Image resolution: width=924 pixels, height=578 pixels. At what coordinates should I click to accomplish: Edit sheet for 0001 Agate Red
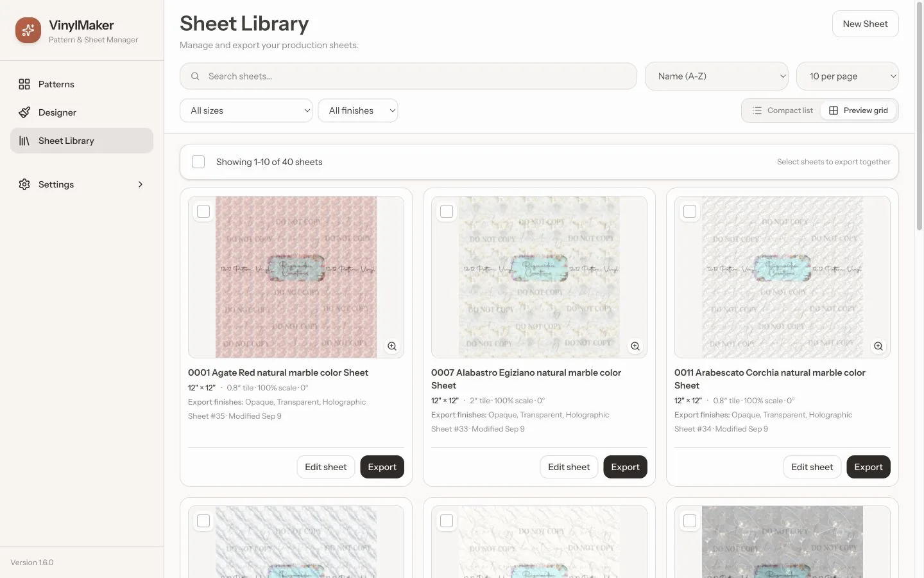point(325,467)
